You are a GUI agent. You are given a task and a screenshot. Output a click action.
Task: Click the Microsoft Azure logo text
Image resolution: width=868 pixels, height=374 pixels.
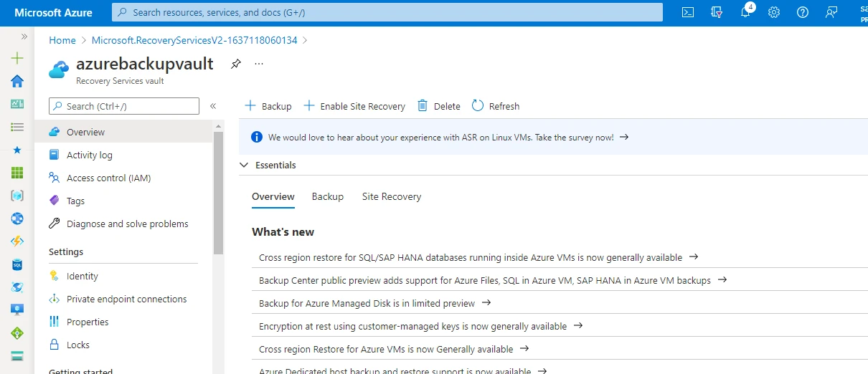pos(54,13)
